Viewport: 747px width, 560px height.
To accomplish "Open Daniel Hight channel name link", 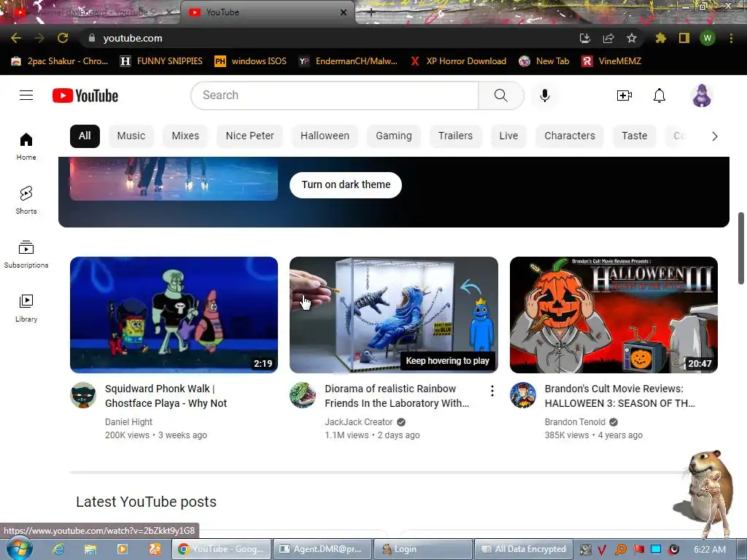I will (128, 422).
